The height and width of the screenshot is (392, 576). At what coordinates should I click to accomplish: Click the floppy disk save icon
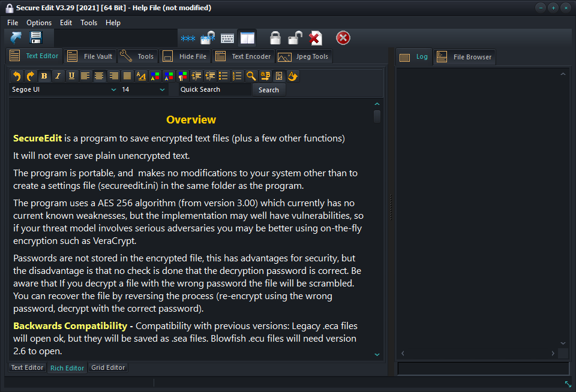[36, 38]
